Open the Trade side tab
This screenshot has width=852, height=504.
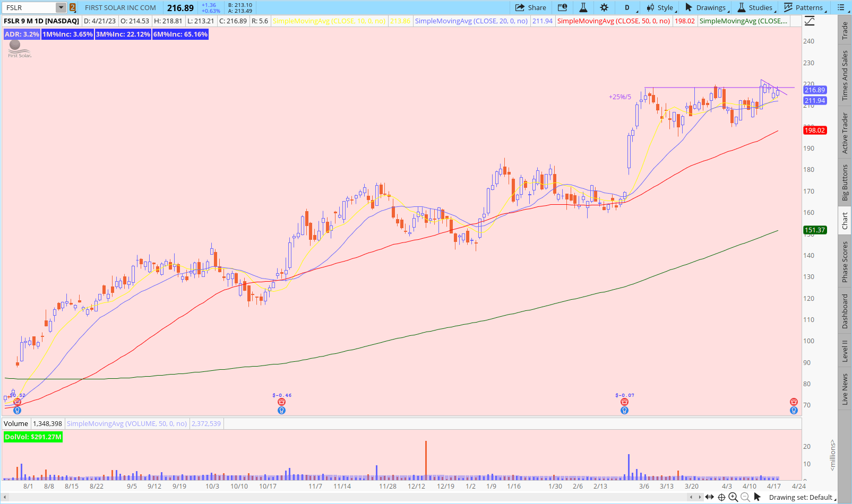click(845, 31)
